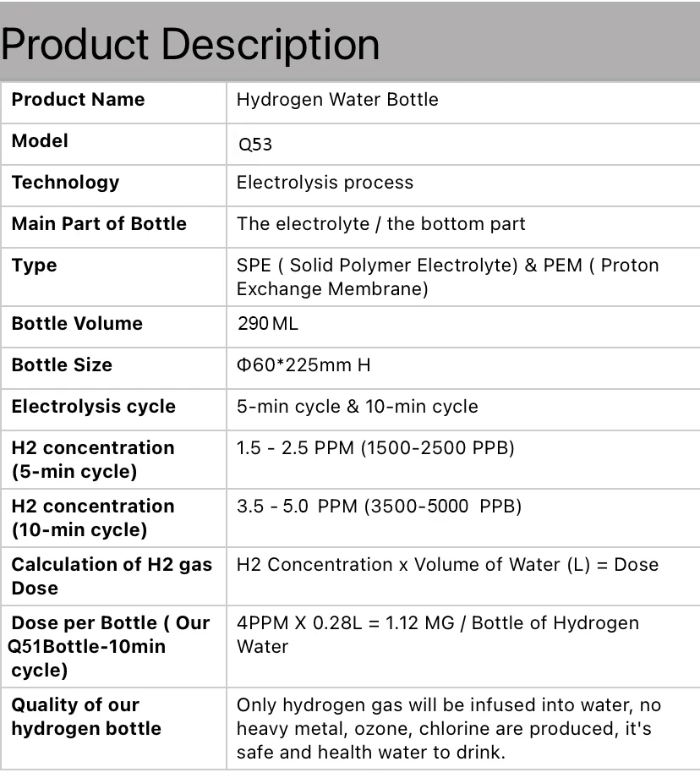Click the Quality of our hydrogen bottle label
Screen dimensions: 700x778
coord(85,716)
